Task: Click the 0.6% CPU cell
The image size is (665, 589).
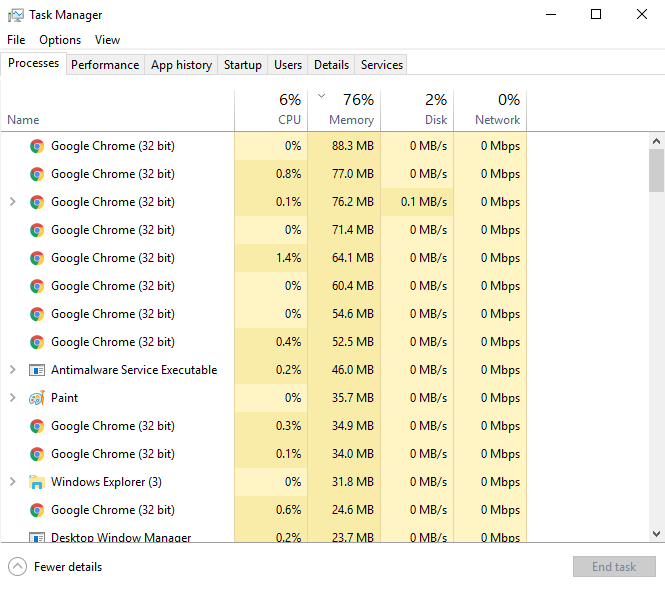Action: (271, 510)
